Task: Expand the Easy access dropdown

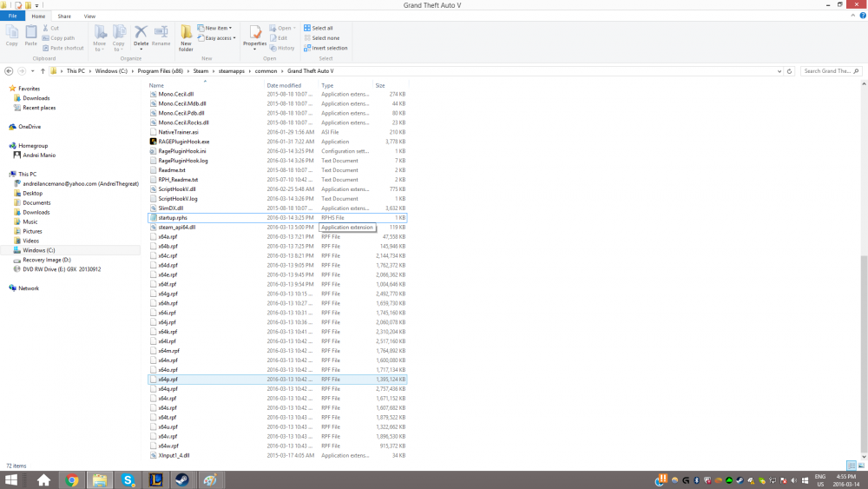Action: point(234,38)
